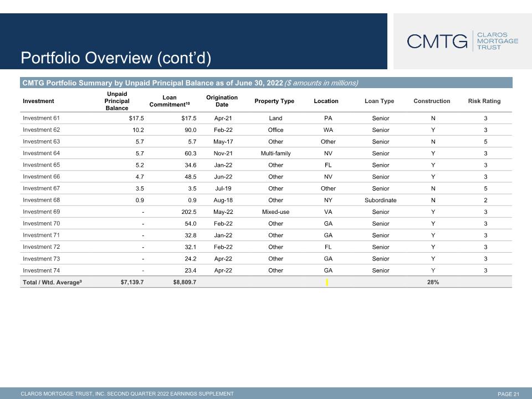The image size is (532, 399).
Task: Click the total loan commitment '$8,809.7'
Action: (x=185, y=282)
